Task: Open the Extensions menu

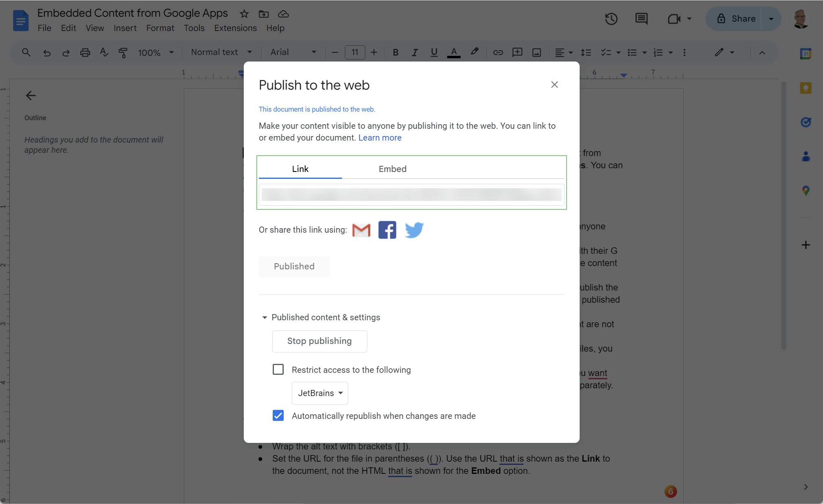Action: click(x=235, y=28)
